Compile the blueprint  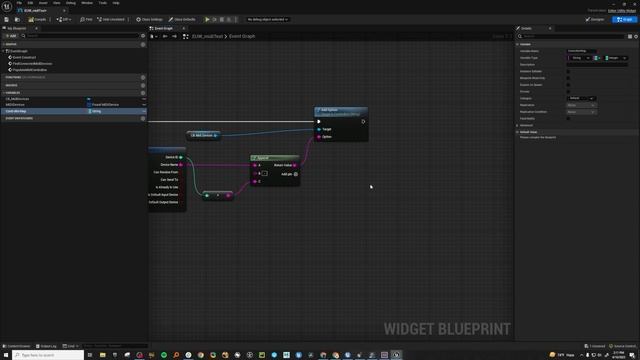click(38, 19)
